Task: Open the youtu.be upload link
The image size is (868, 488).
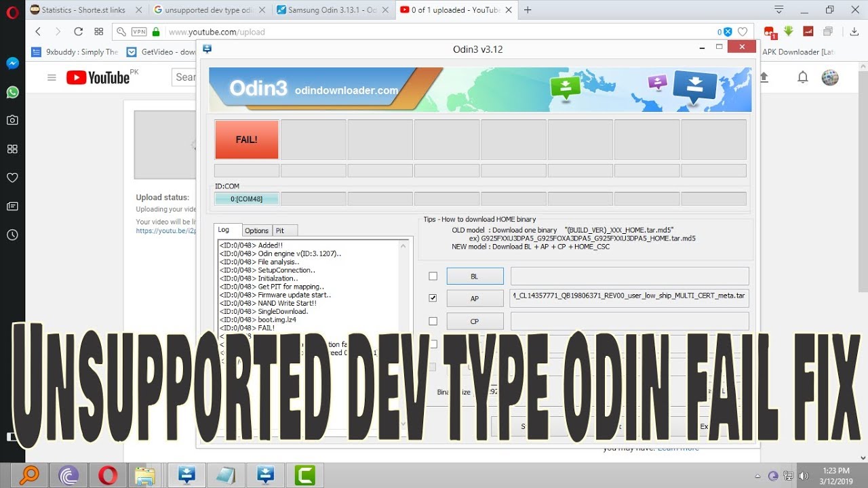Action: pyautogui.click(x=165, y=230)
